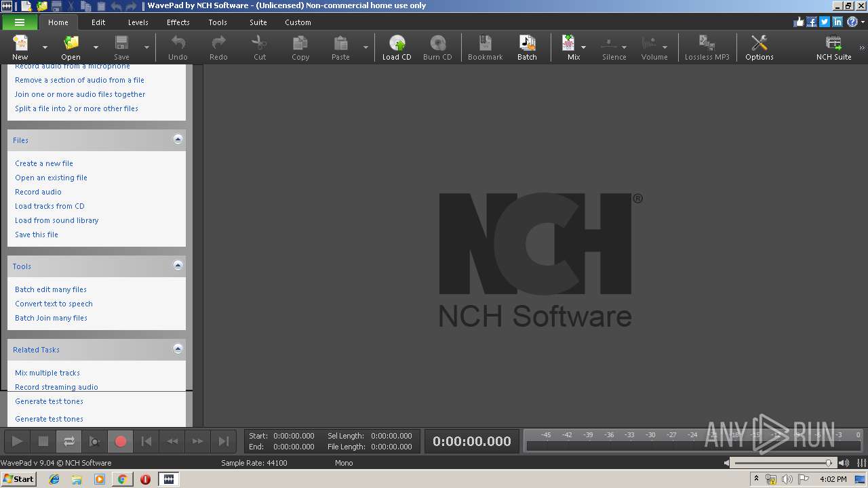Jump to the start of file
The width and height of the screenshot is (868, 488).
(146, 441)
